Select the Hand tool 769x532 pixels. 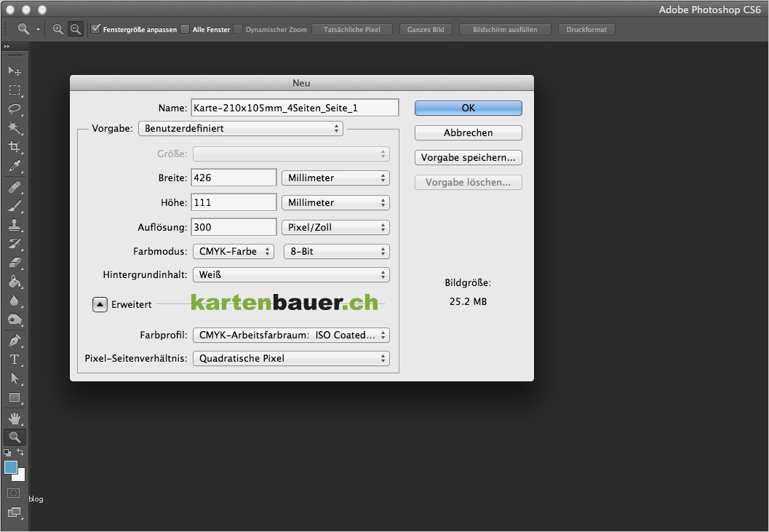(x=15, y=418)
